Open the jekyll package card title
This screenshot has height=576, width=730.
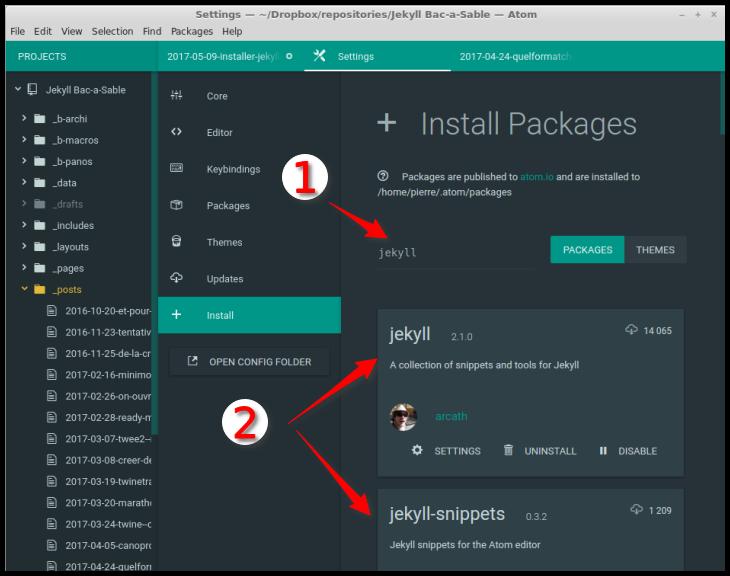click(410, 334)
